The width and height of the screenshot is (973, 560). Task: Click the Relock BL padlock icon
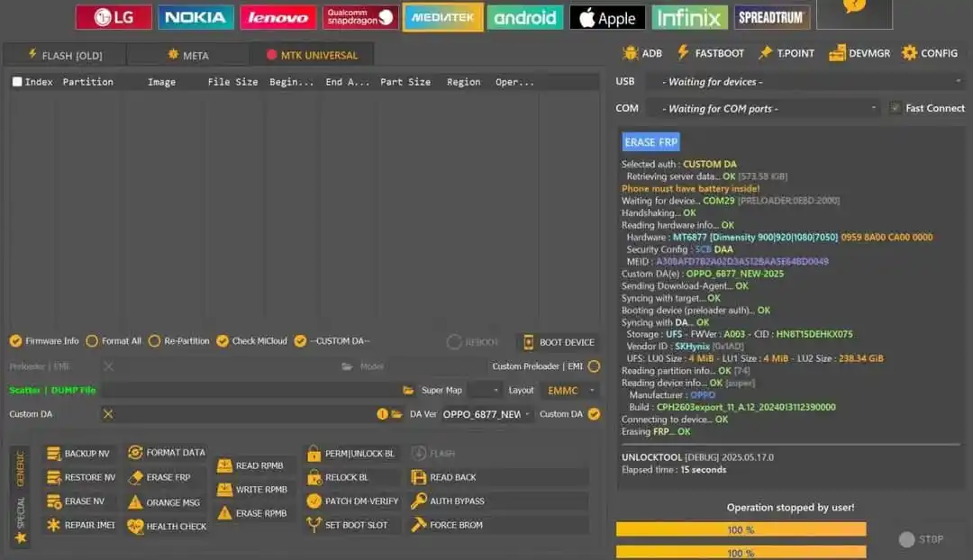coord(314,477)
